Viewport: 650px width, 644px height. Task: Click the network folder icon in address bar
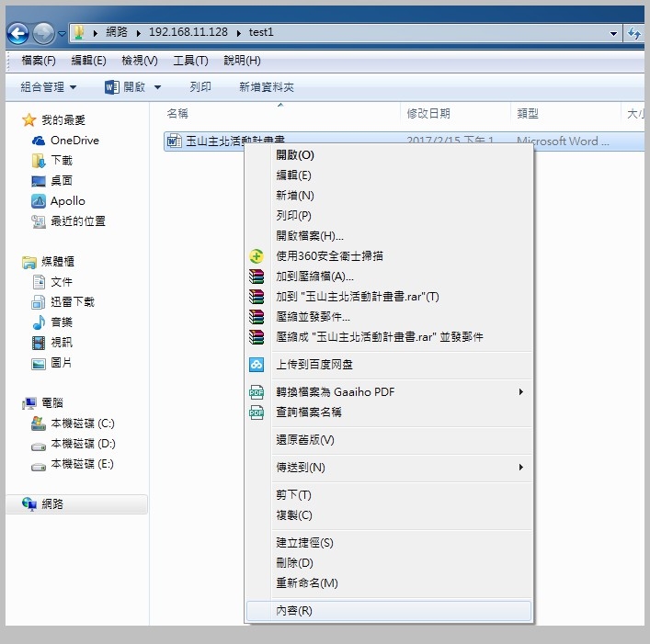tap(79, 33)
